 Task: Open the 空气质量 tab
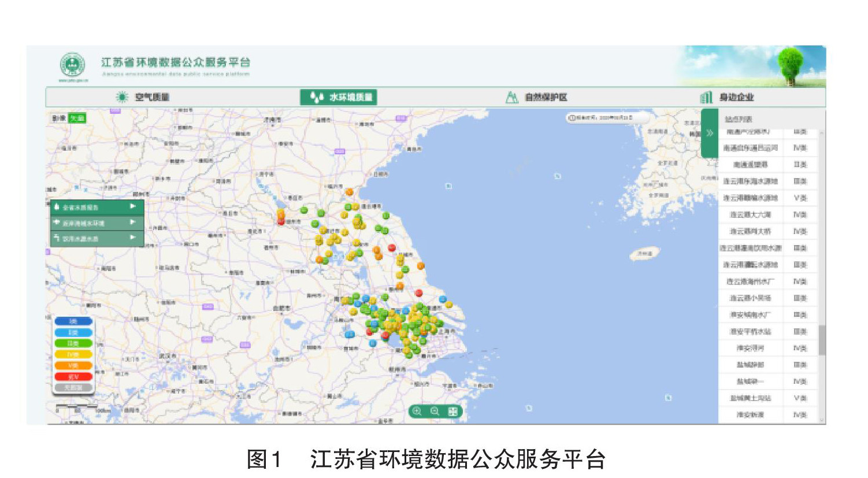click(x=143, y=97)
